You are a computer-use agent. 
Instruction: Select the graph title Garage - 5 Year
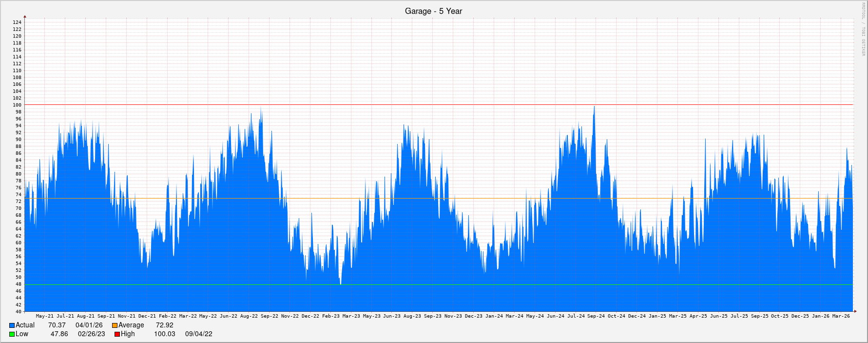click(x=433, y=11)
